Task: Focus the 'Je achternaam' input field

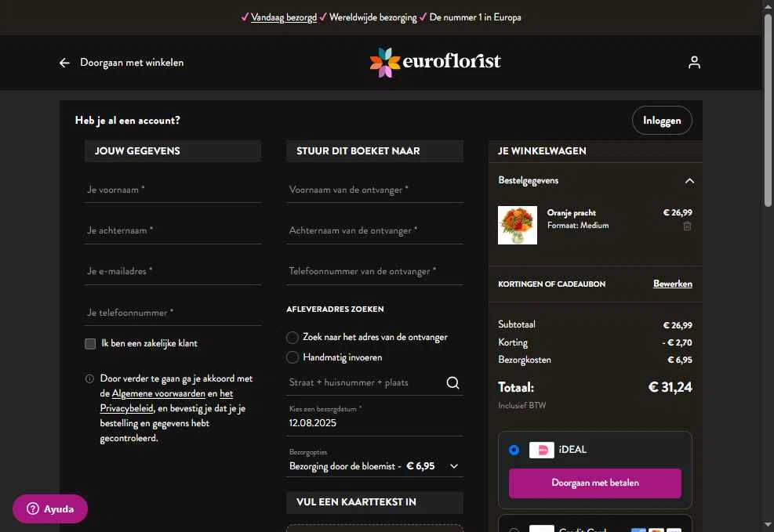Action: tap(173, 231)
